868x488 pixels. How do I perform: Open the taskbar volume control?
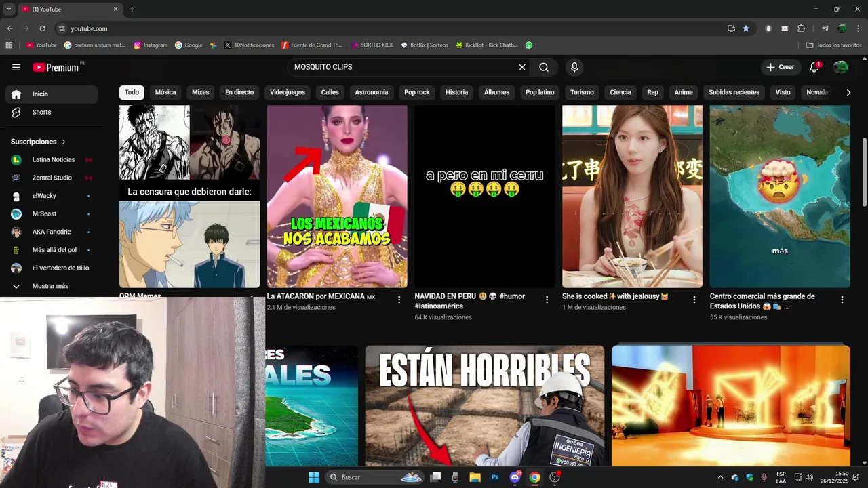[809, 477]
